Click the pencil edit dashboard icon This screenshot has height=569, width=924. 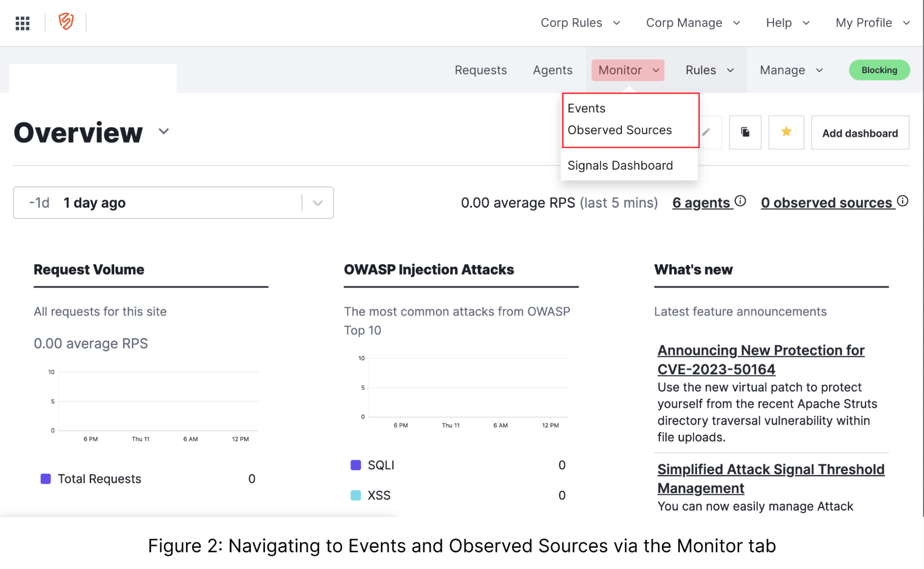[706, 132]
